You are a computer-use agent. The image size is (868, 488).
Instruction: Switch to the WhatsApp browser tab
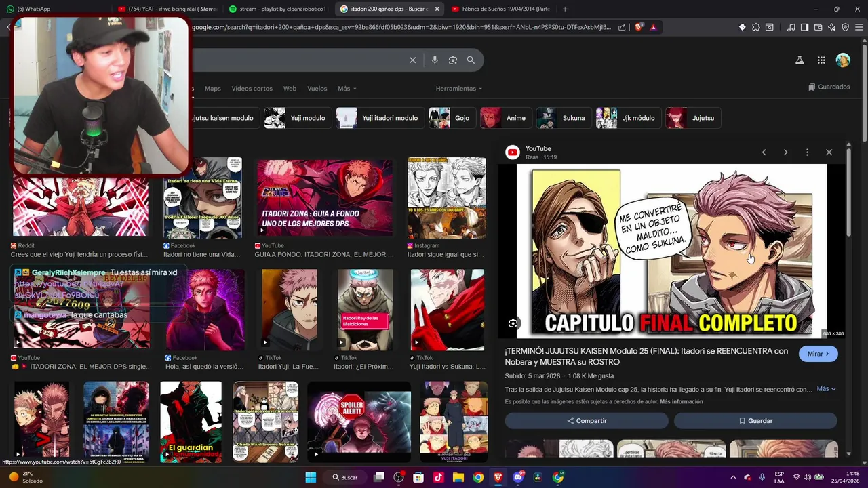54,9
